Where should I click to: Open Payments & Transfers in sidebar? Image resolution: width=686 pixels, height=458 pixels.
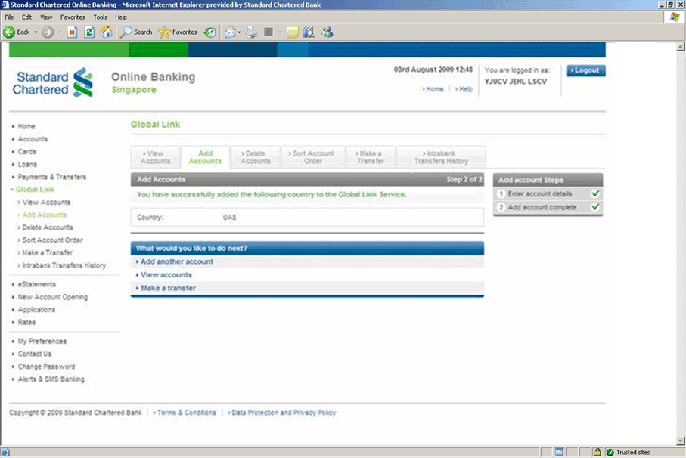tap(52, 177)
